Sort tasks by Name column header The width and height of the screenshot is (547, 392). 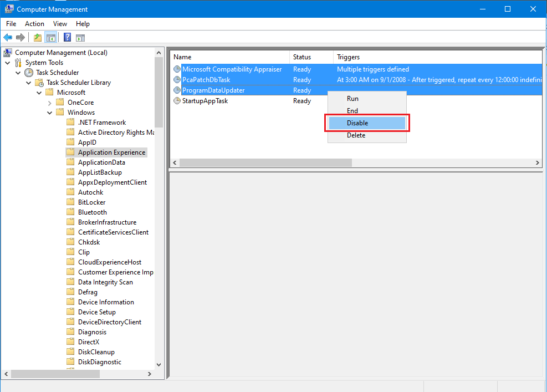tap(230, 57)
